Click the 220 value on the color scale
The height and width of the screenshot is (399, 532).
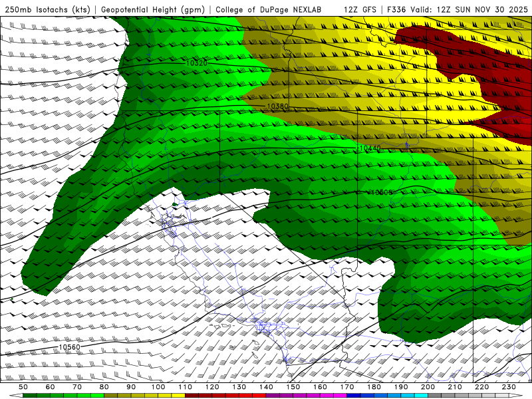[x=481, y=387]
